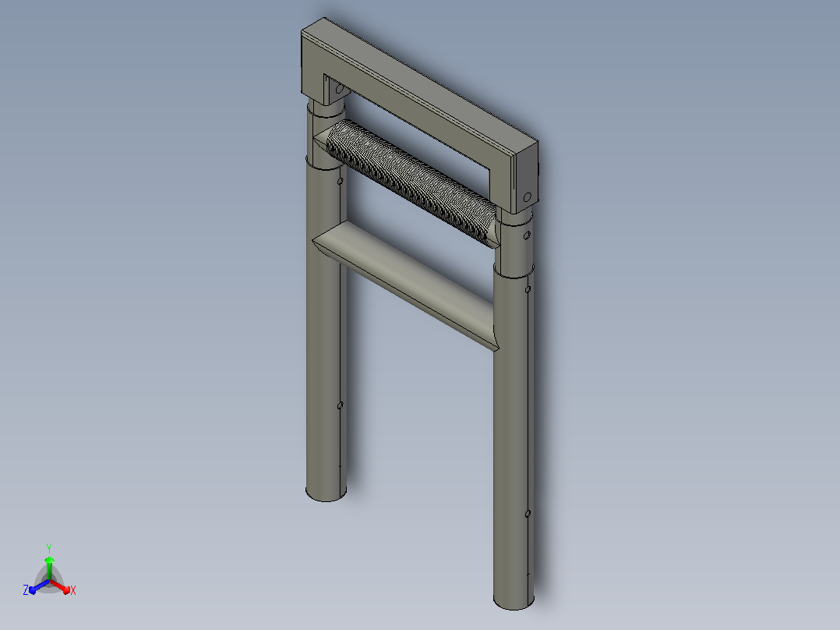
Task: Pick the right end face of frame bar
Action: click(x=526, y=177)
